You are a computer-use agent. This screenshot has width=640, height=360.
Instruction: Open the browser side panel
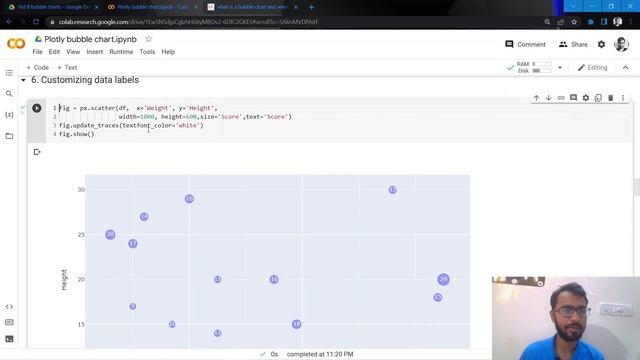pyautogui.click(x=604, y=22)
